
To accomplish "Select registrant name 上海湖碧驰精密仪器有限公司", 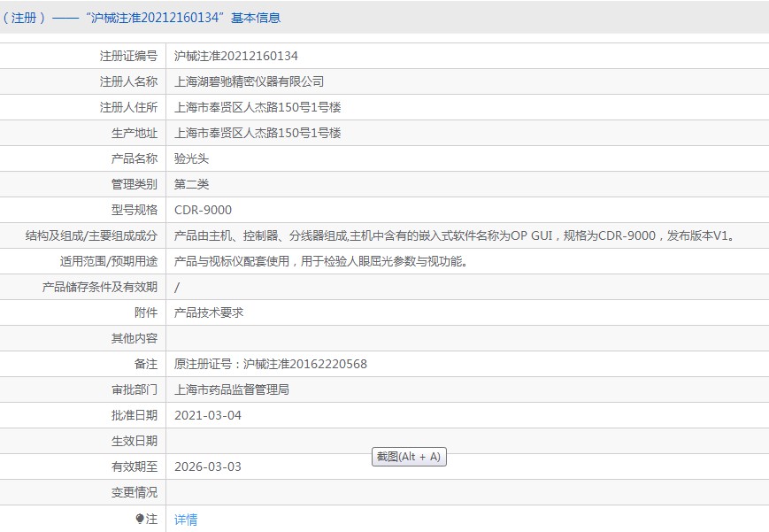I will pyautogui.click(x=250, y=81).
